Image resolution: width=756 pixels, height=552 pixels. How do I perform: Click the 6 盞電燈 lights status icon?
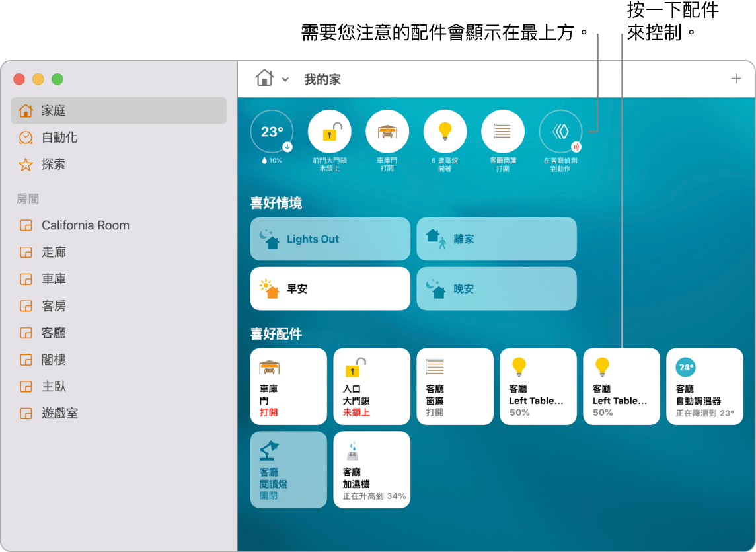pyautogui.click(x=445, y=131)
